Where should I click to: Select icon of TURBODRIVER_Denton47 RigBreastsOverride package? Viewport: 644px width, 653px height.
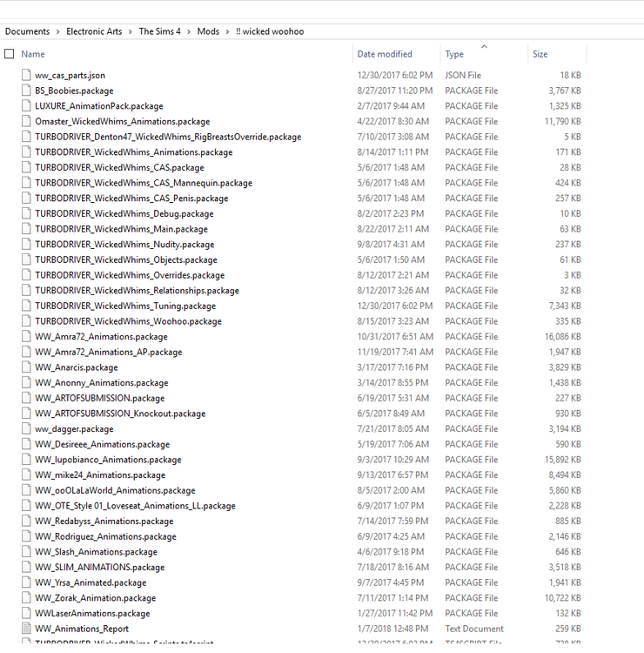coord(26,137)
